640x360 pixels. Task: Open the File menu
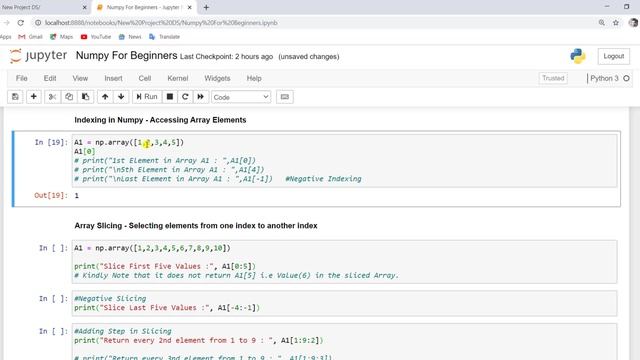(22, 78)
